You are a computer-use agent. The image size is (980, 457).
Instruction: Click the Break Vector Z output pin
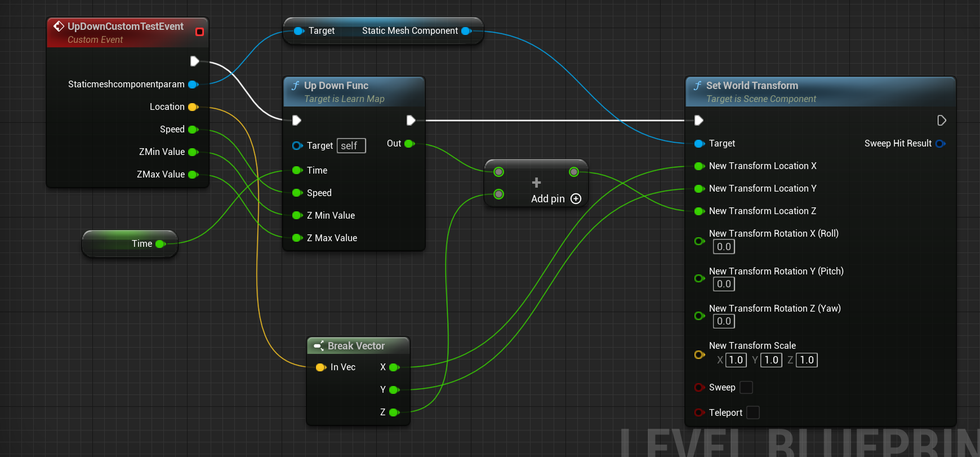394,412
